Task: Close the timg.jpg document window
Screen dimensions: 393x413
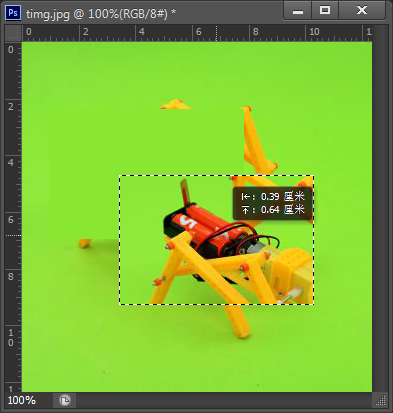Action: tap(362, 11)
